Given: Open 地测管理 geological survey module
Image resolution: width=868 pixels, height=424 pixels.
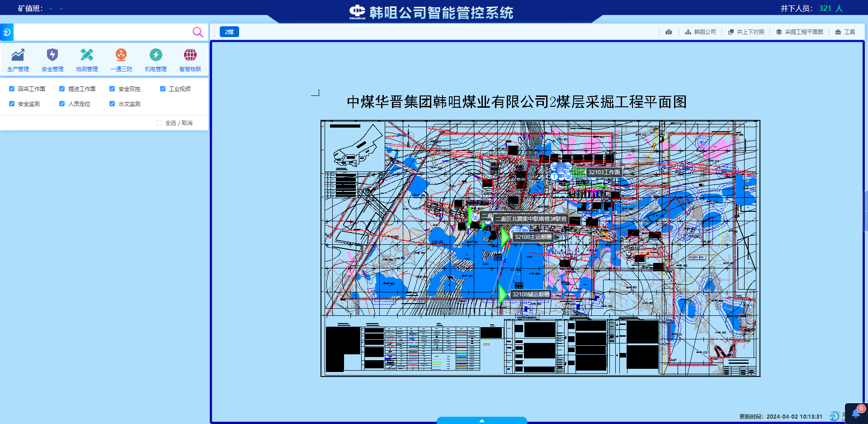Looking at the screenshot, I should 87,60.
